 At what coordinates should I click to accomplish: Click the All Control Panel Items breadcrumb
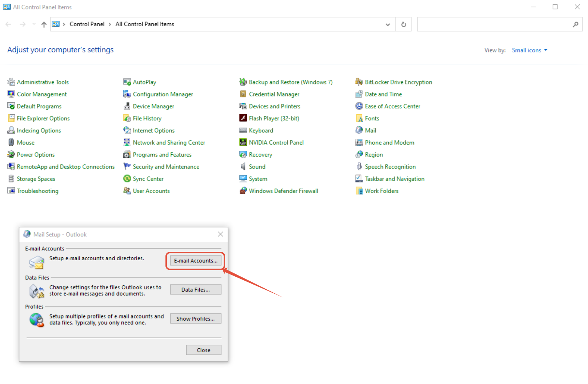tap(145, 24)
